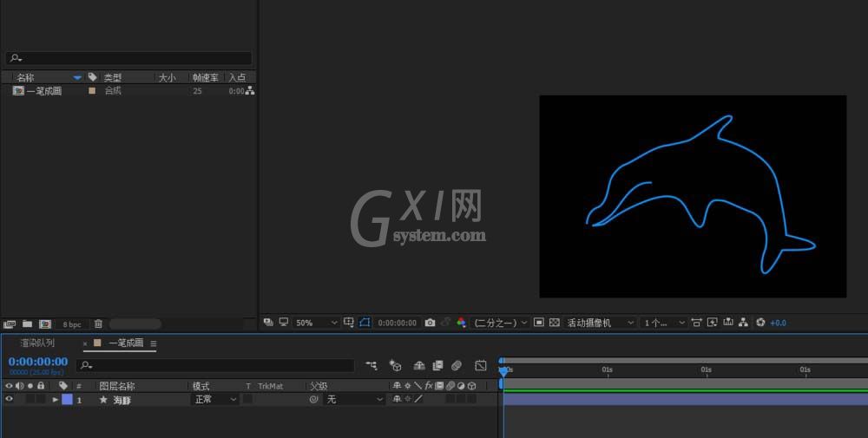
Task: Open the project flowchart icon next to 入点 value
Action: pyautogui.click(x=250, y=91)
